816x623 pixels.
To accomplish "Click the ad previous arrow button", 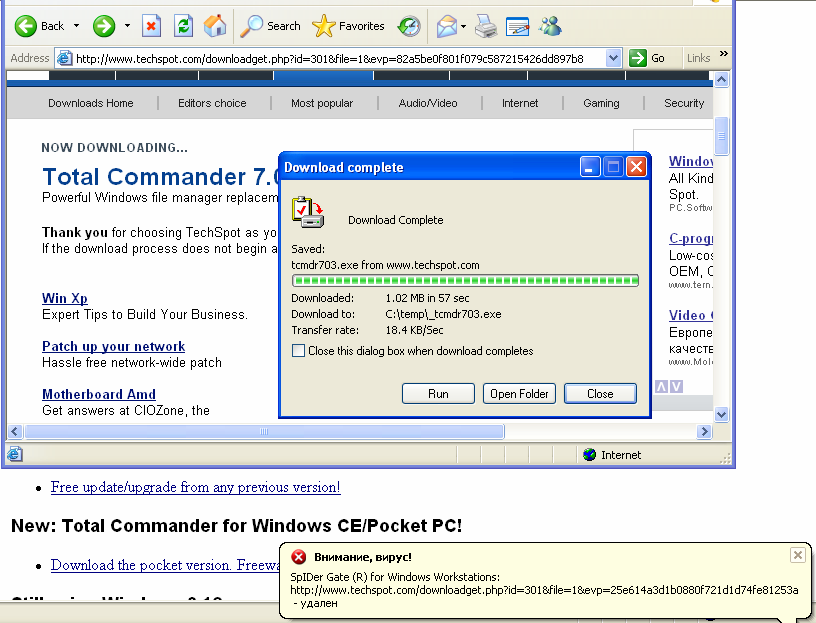I will [x=661, y=387].
